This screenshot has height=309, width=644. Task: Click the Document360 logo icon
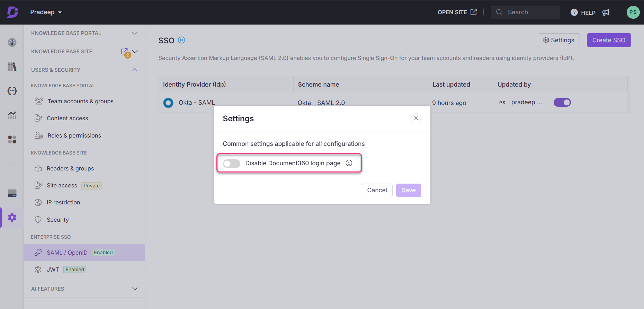[x=12, y=12]
